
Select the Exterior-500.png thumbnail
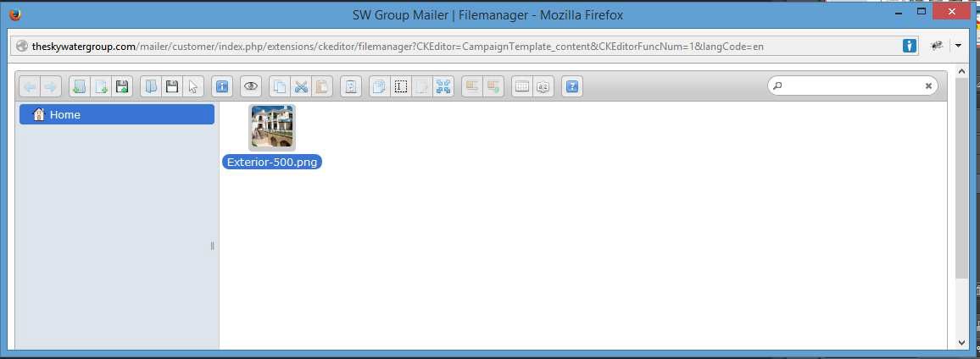pos(272,127)
